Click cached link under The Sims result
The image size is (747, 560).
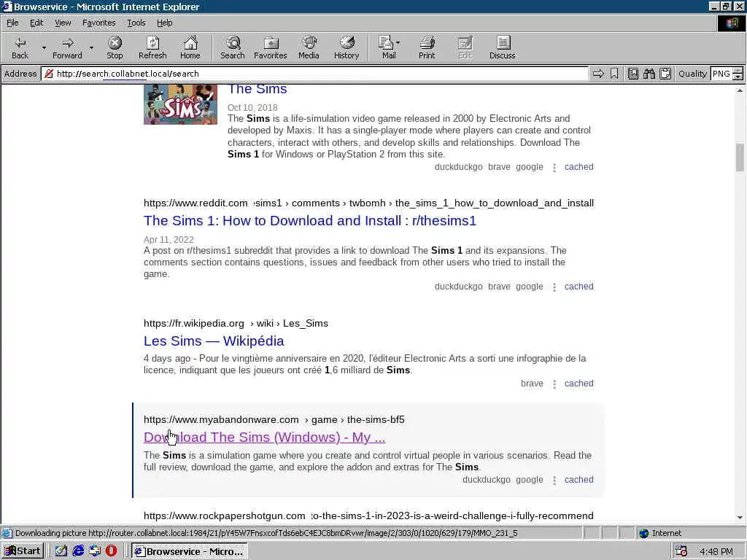[x=578, y=167]
